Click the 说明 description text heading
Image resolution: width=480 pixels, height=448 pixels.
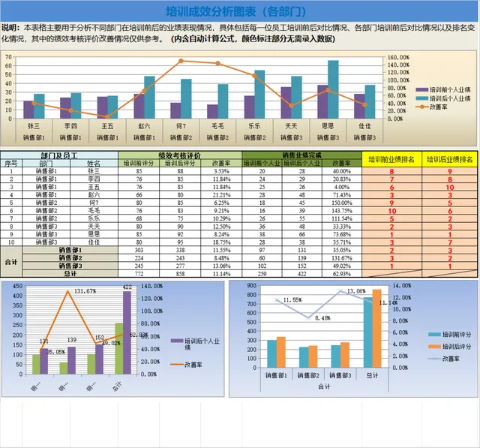pyautogui.click(x=10, y=28)
